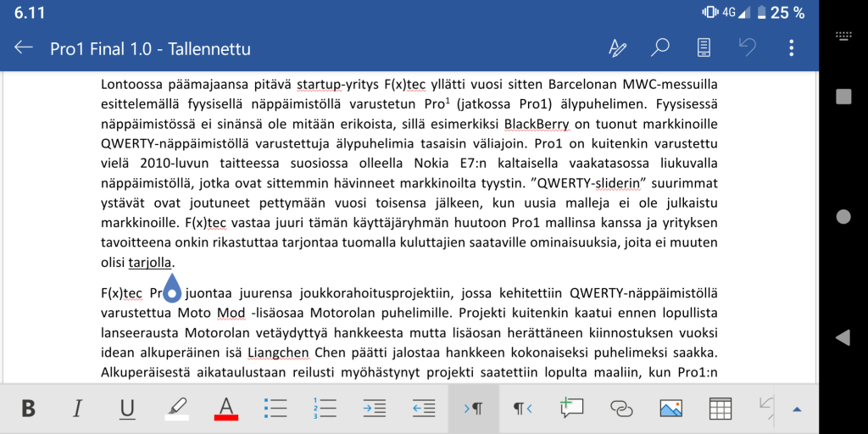
Task: Tap the document title Pro1 Final 1.0
Action: click(150, 48)
